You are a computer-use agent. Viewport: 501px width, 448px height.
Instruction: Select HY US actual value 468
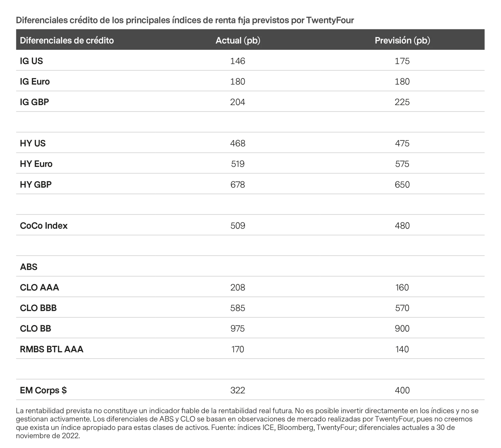tap(238, 143)
